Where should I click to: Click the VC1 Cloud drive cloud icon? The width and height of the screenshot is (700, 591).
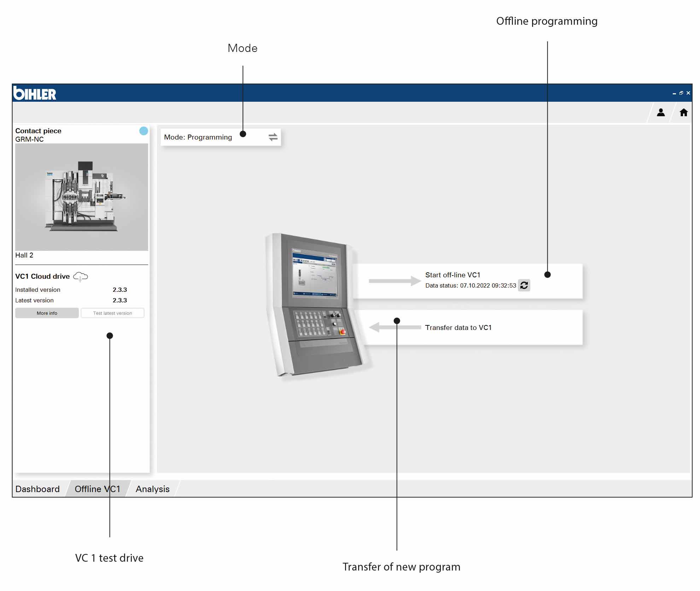[81, 277]
